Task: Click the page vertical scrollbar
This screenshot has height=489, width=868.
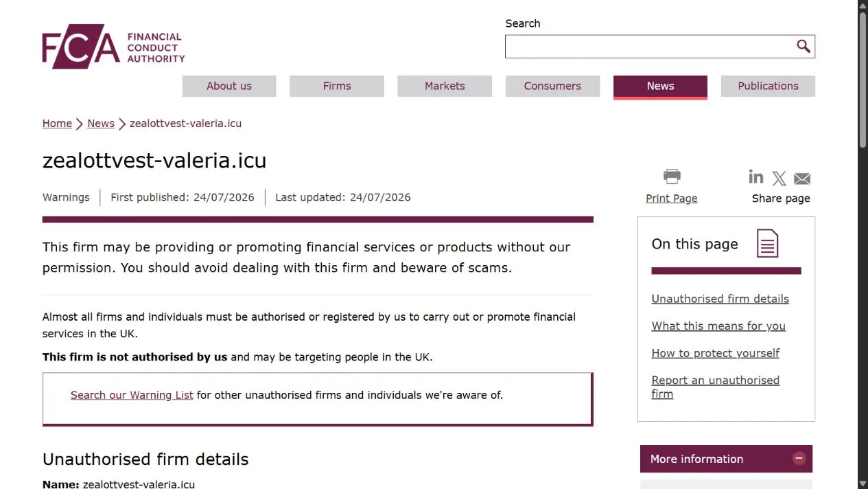Action: 863,244
